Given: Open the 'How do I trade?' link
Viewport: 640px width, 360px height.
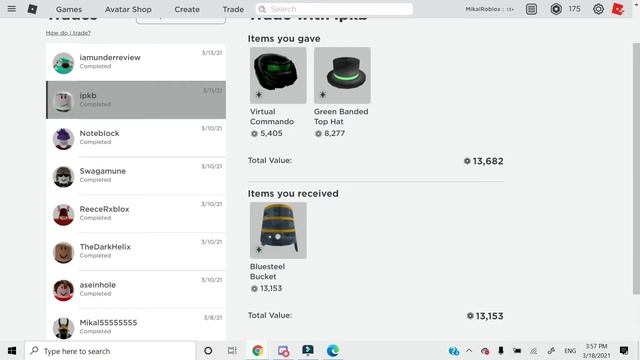Looking at the screenshot, I should click(x=68, y=33).
